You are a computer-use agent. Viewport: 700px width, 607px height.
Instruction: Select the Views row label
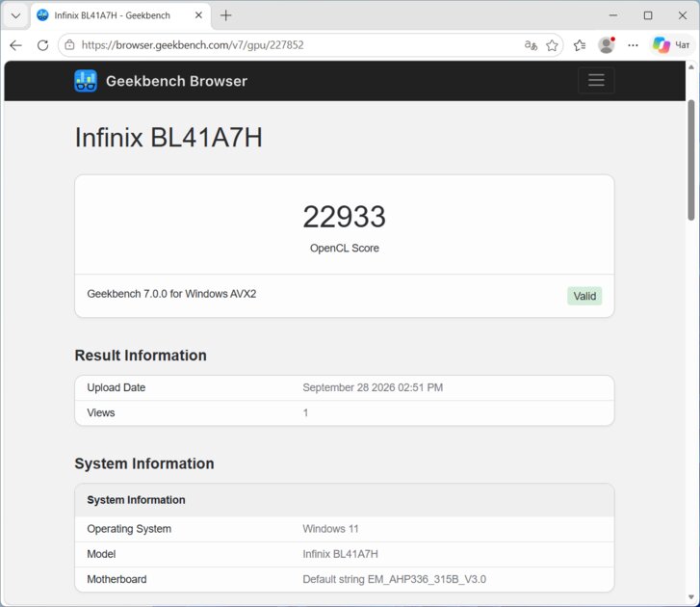click(101, 412)
